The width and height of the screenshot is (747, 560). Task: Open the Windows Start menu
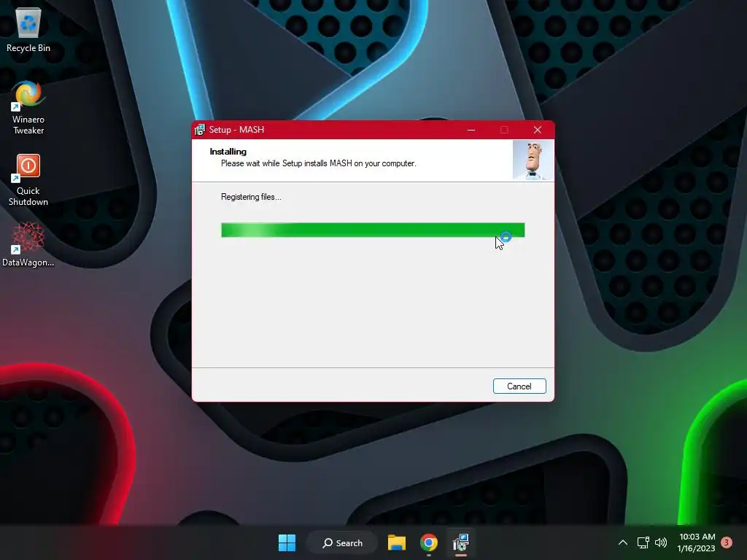pyautogui.click(x=287, y=542)
